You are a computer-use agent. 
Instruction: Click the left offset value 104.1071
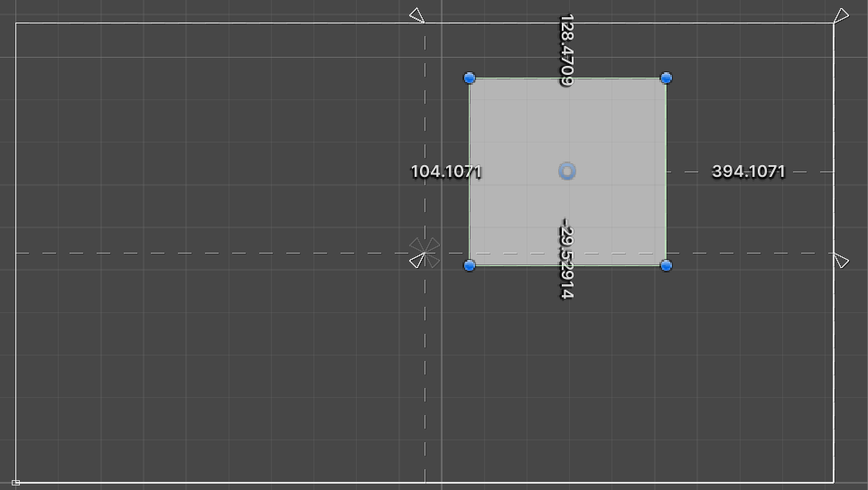point(446,171)
